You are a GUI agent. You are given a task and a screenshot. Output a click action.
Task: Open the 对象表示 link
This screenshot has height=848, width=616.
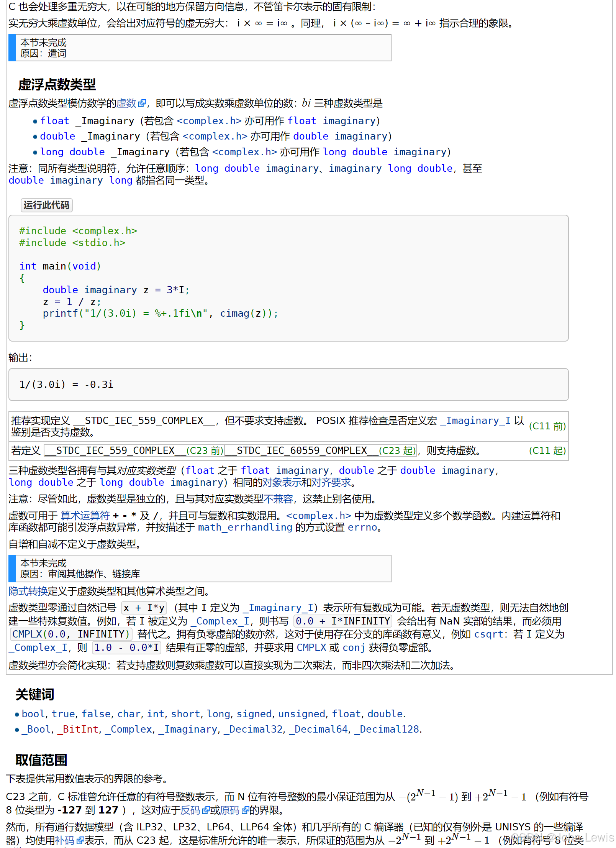[282, 482]
